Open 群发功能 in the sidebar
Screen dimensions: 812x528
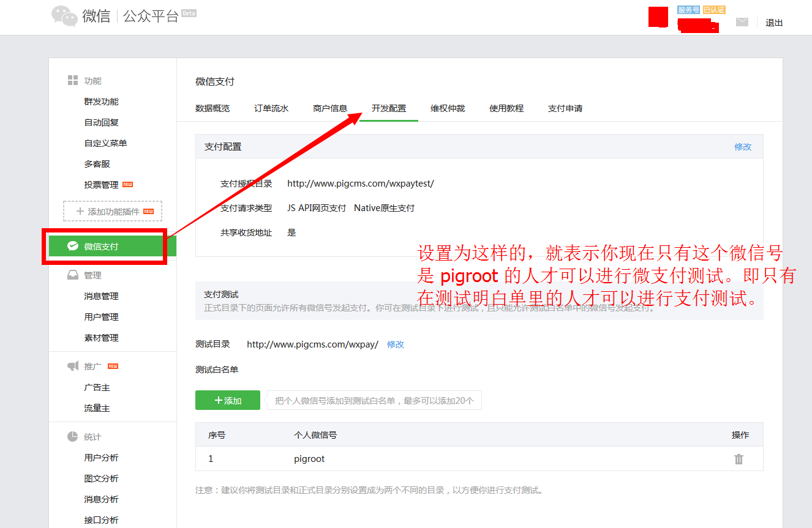click(101, 100)
